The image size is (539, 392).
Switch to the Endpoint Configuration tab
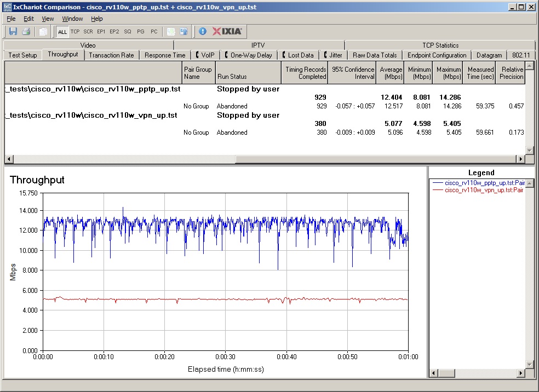437,55
